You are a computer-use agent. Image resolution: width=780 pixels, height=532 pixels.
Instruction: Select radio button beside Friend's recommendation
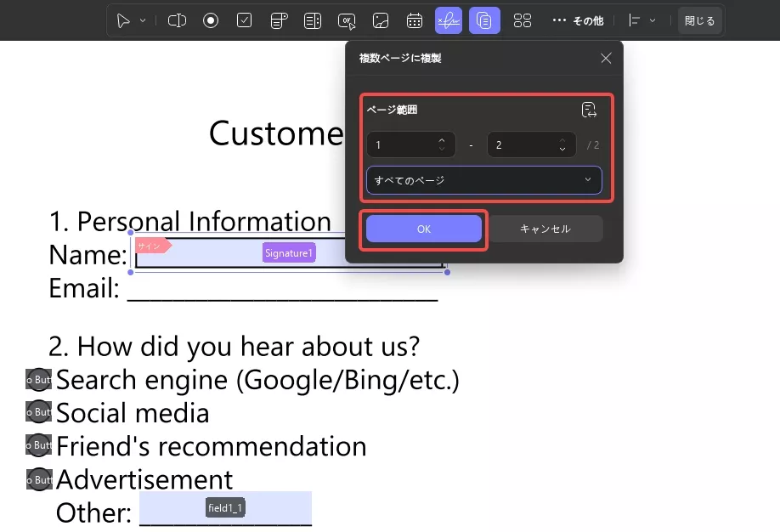coord(39,445)
